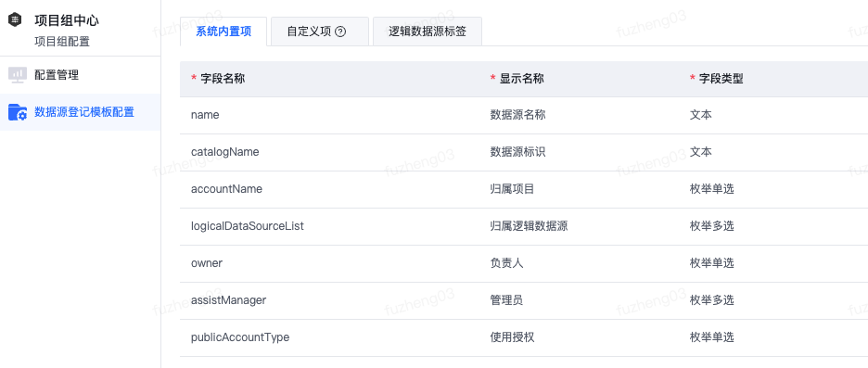Select the catalogName field row

(x=524, y=152)
